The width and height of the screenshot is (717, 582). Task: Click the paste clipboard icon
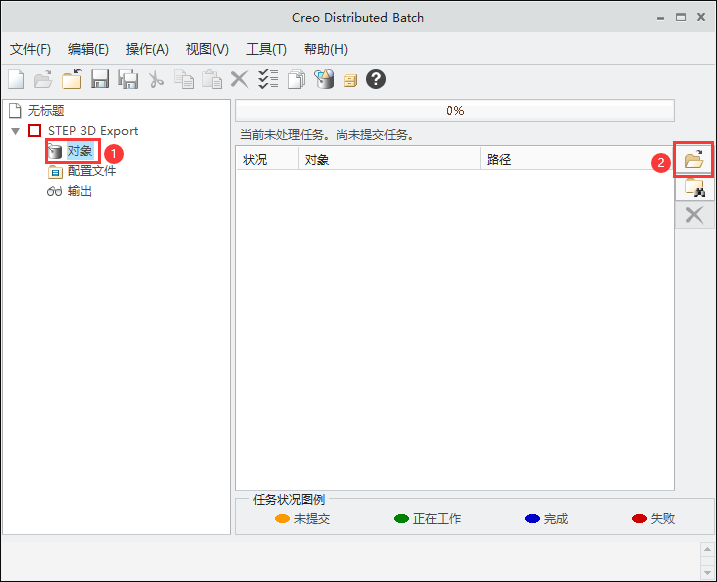click(212, 79)
